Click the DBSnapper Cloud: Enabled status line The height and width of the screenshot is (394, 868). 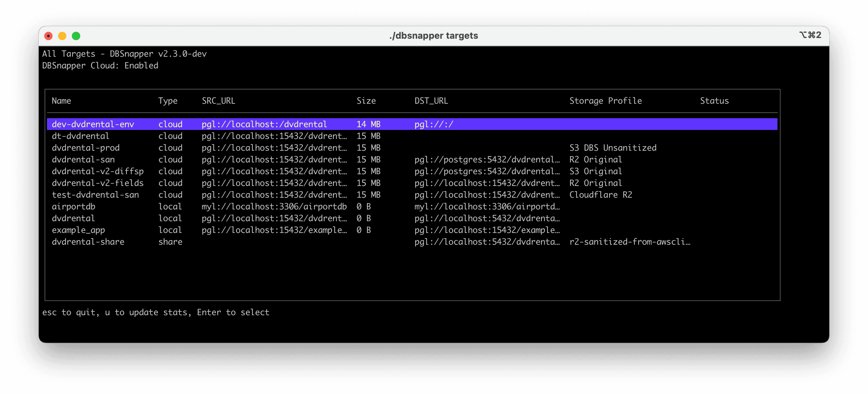[100, 65]
